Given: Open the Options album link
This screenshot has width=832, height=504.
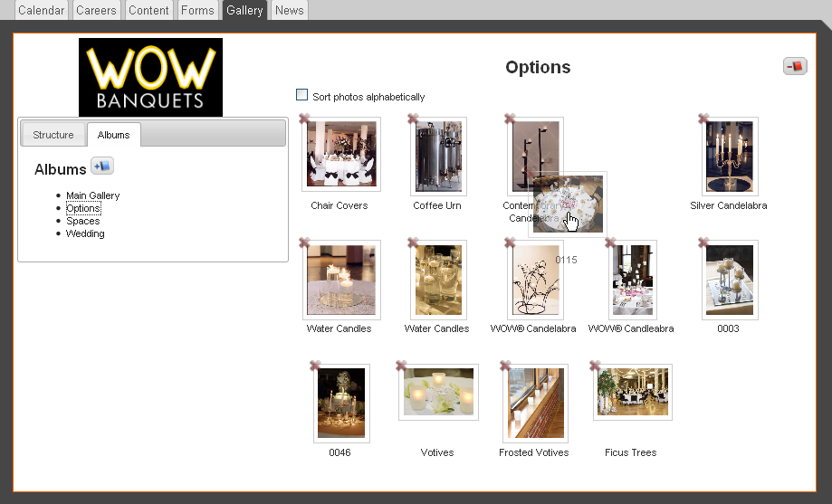Looking at the screenshot, I should pos(83,208).
